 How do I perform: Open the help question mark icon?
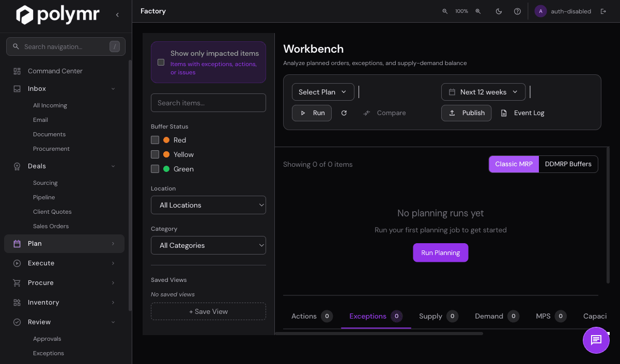[517, 11]
